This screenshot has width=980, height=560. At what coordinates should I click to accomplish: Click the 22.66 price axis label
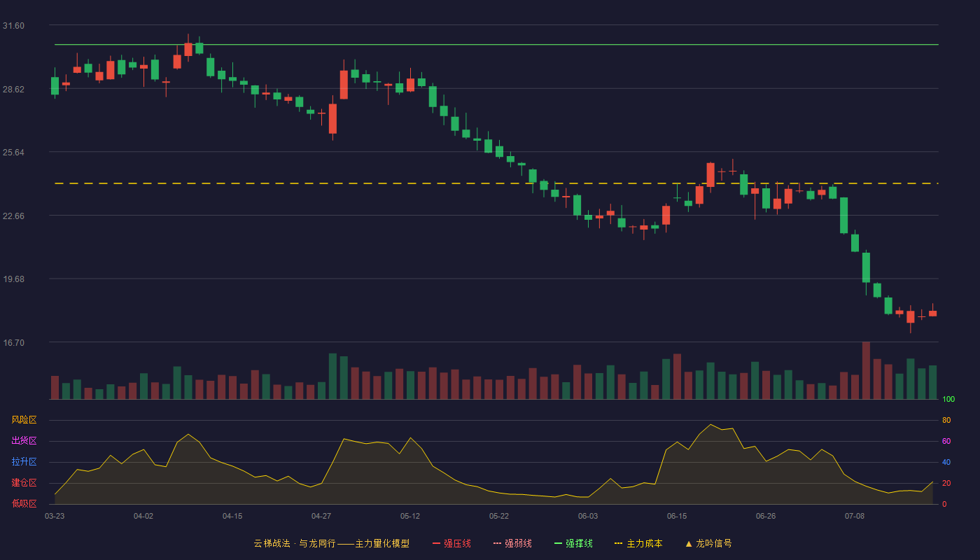pos(13,216)
